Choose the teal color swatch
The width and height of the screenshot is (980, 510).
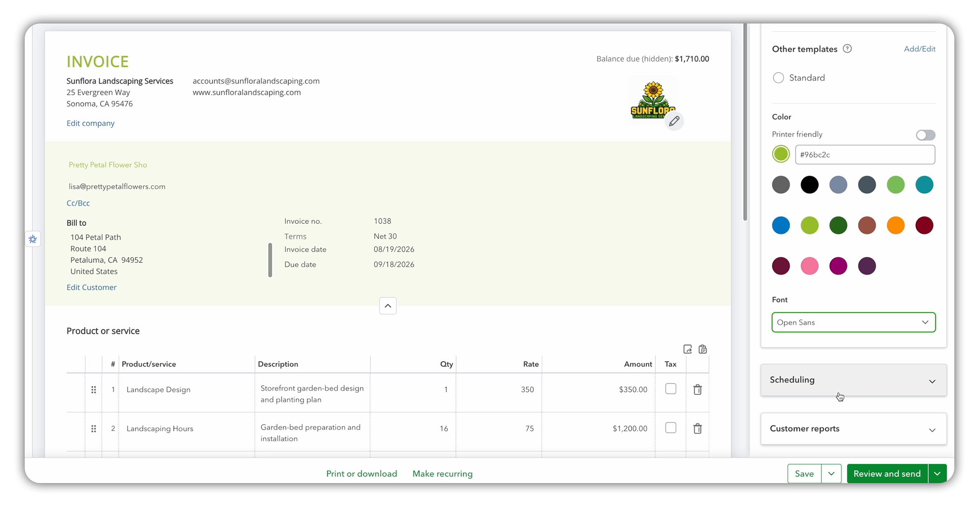924,185
